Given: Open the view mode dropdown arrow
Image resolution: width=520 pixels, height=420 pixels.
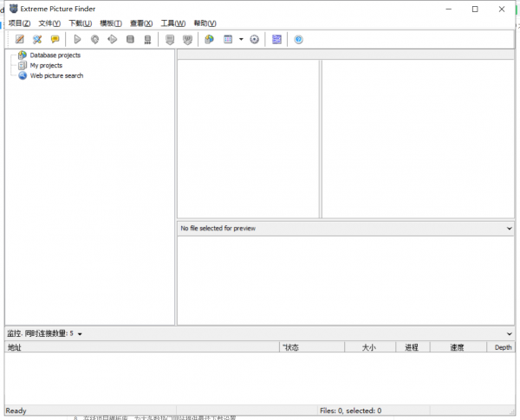Looking at the screenshot, I should pyautogui.click(x=241, y=40).
